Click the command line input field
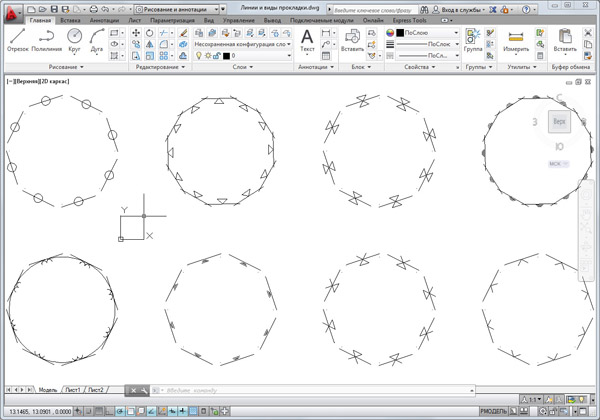Screen dimensions: 600x420 click(200, 388)
